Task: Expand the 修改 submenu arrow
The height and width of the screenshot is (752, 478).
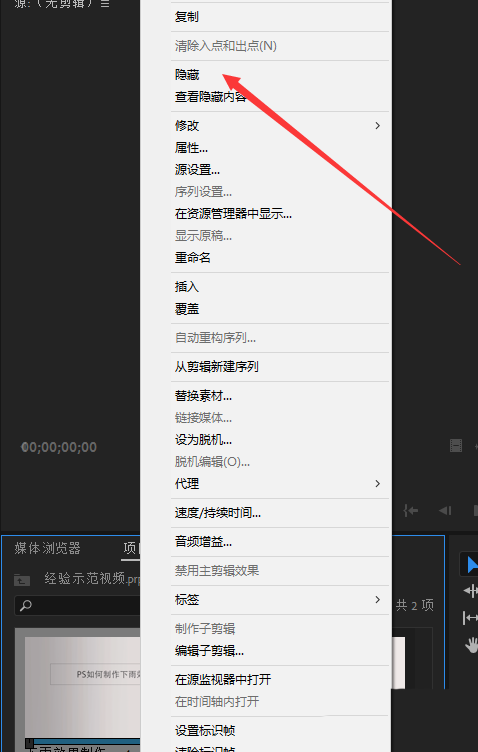Action: click(x=378, y=126)
